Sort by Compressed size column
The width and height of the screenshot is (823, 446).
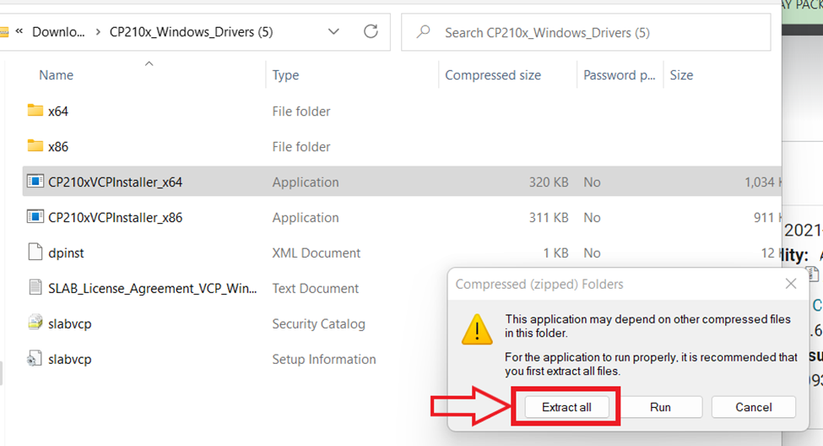coord(492,75)
